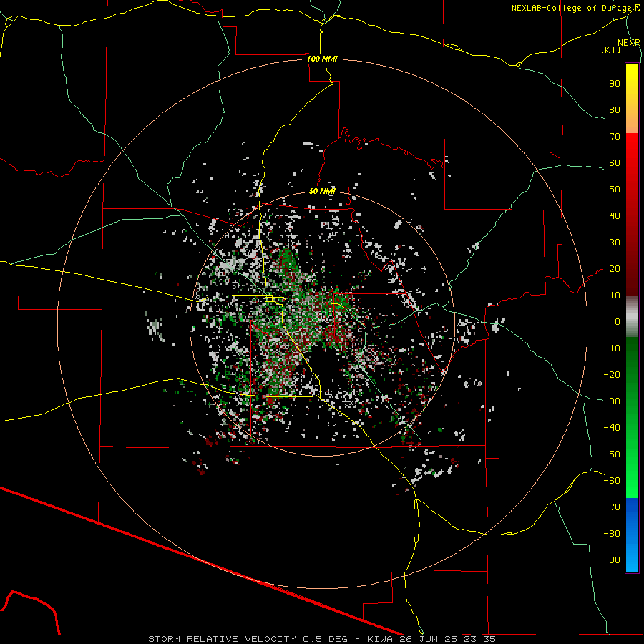Click the -60 value on the velocity scale
Screen dimensions: 644x644
(x=612, y=481)
